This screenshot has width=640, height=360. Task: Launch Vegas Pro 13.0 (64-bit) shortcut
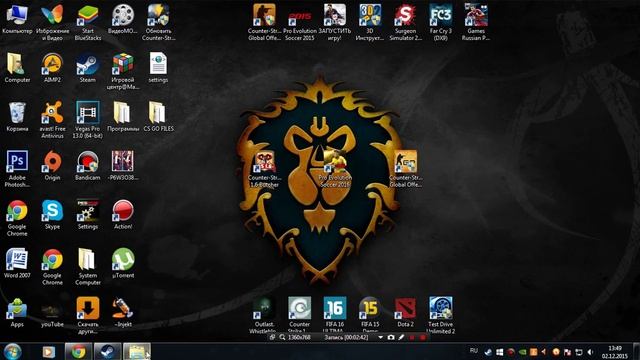pos(88,120)
